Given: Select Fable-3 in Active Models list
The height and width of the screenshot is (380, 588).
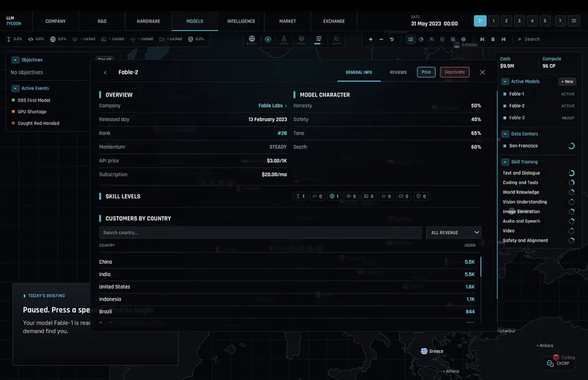Looking at the screenshot, I should tap(539, 118).
